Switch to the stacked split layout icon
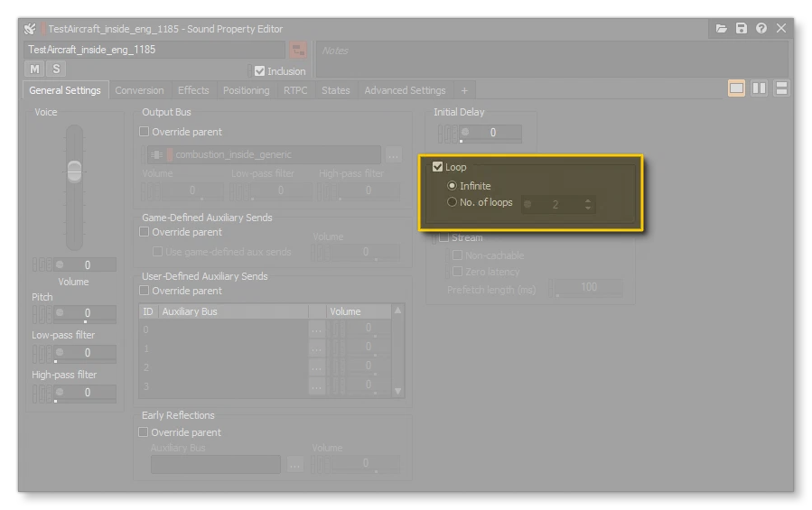 (x=781, y=88)
